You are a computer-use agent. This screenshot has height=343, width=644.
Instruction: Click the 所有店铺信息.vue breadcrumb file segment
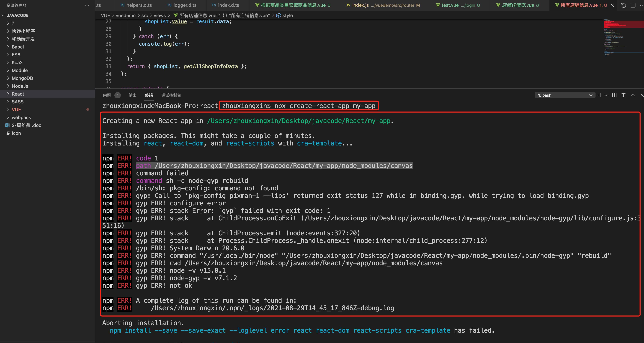[195, 16]
